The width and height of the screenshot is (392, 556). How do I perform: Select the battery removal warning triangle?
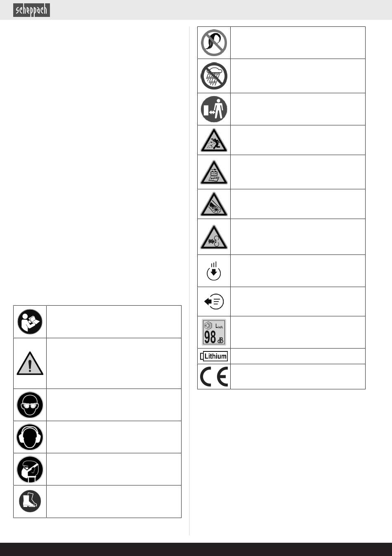coord(214,172)
